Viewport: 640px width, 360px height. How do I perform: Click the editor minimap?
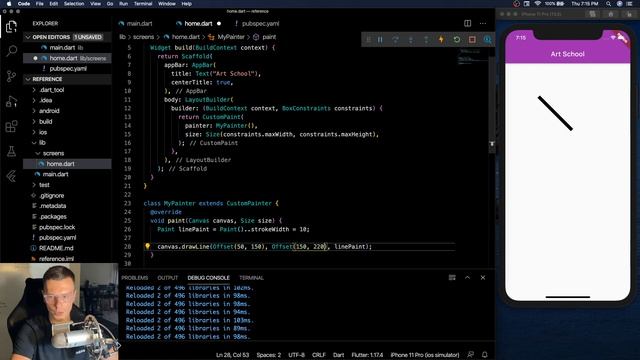[472, 57]
